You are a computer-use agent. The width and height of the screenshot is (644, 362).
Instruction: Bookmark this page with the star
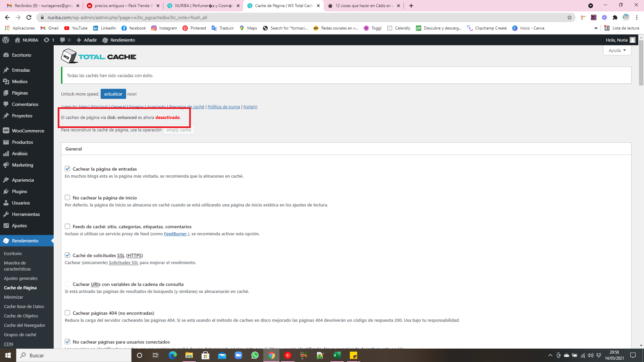(570, 17)
